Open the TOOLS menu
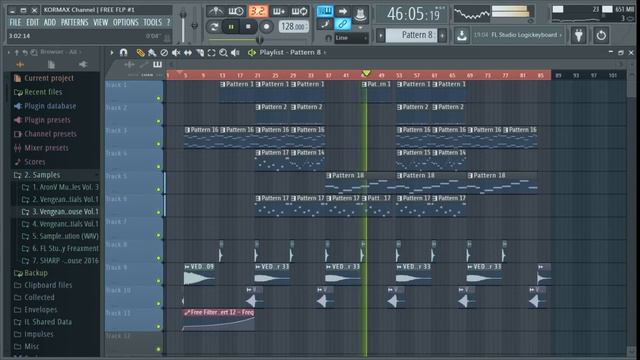This screenshot has height=360, width=640. coord(152,22)
